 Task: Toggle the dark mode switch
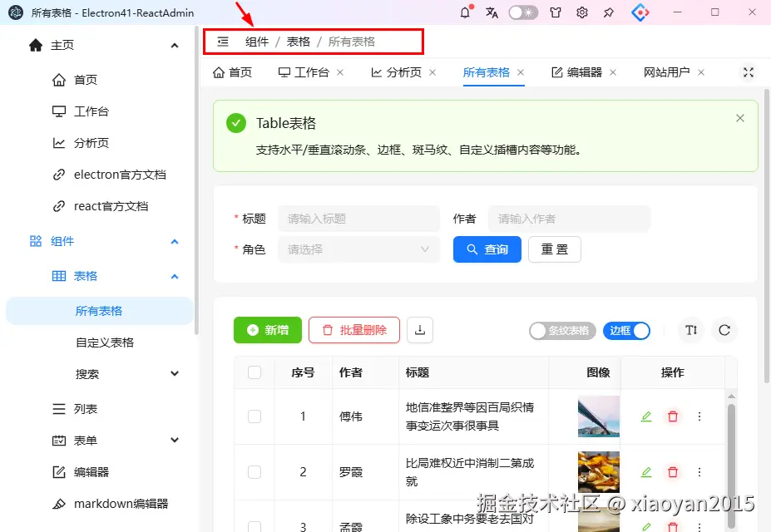click(x=523, y=12)
